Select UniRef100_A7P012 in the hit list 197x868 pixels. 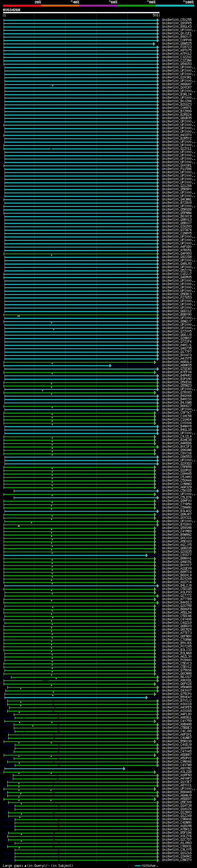click(177, 54)
